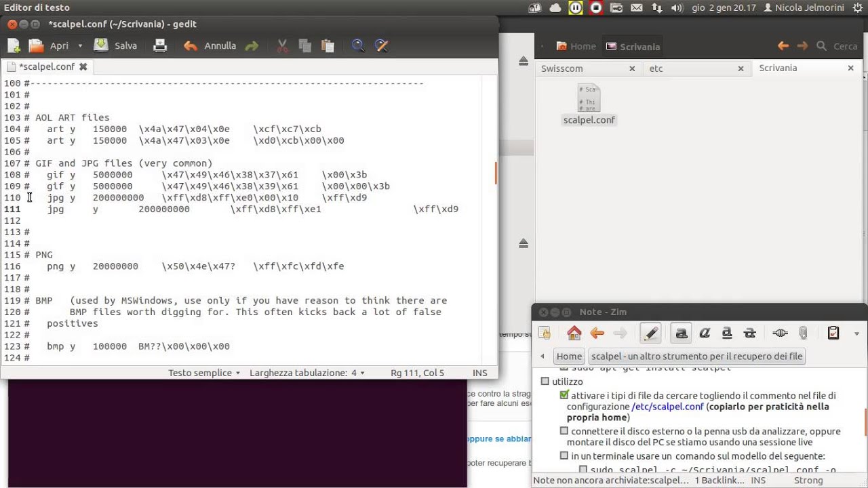Check the 'utilizzo' checkbox in Zim
This screenshot has height=488, width=868.
pyautogui.click(x=545, y=382)
